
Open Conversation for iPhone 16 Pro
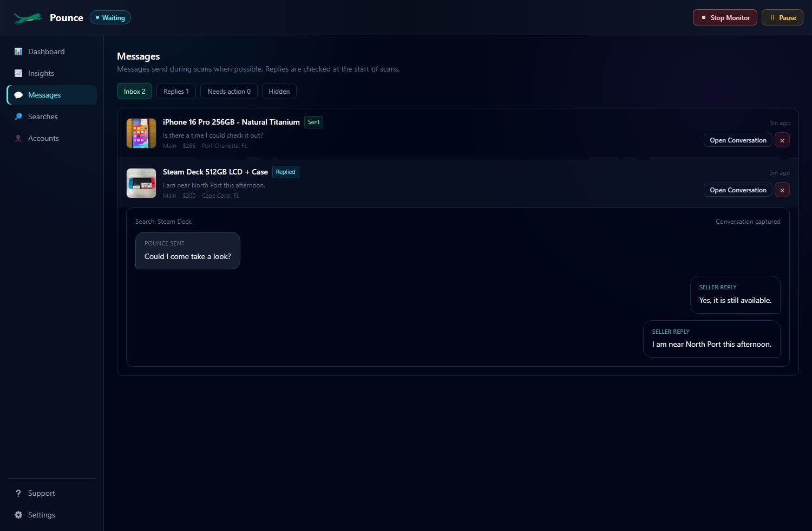(738, 140)
